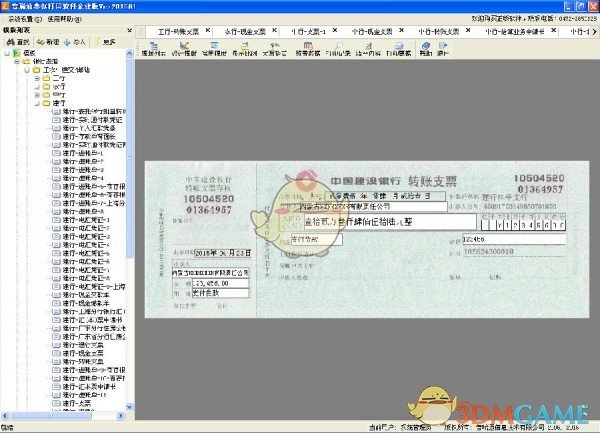Select tree item 建行-电汇凭证-1

pyautogui.click(x=86, y=220)
